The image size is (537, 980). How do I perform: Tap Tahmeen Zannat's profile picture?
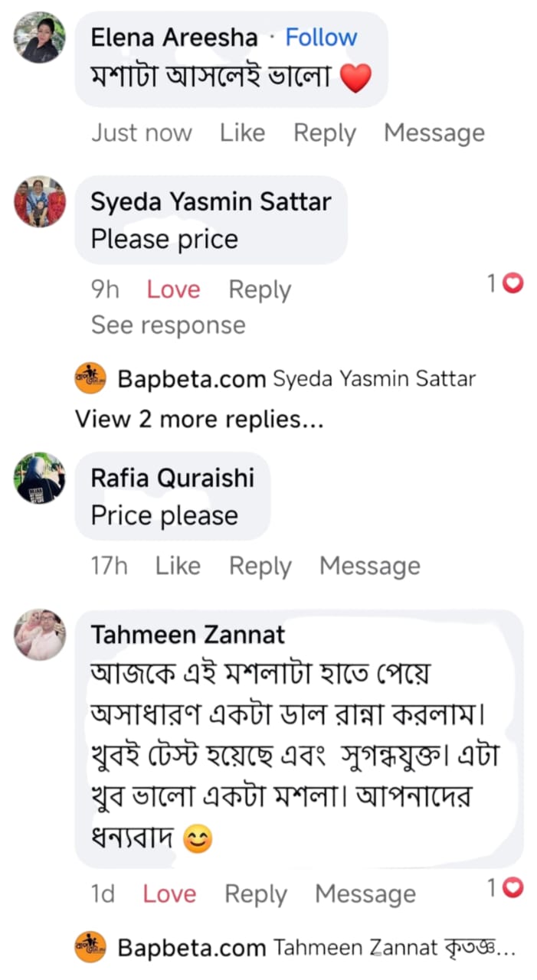tap(39, 635)
